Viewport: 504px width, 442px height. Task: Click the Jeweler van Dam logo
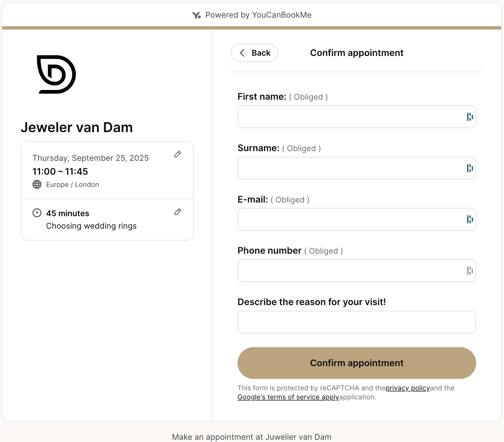(x=56, y=74)
